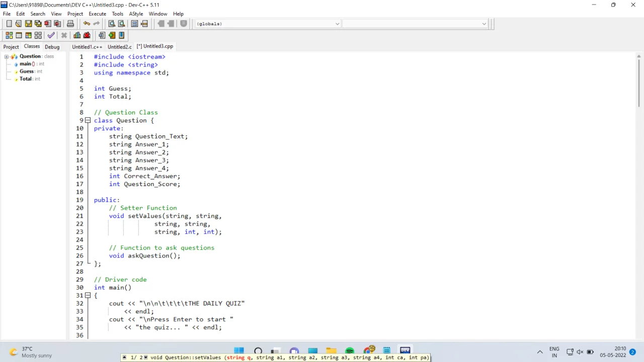Open the AStyle menu
Screen dimensions: 644x362
click(x=136, y=14)
